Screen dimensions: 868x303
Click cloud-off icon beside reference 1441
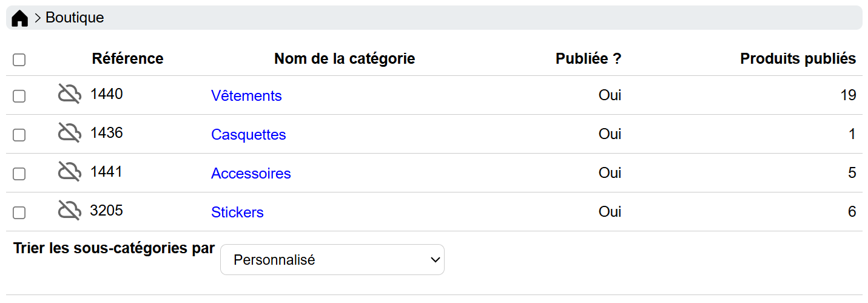pos(70,172)
